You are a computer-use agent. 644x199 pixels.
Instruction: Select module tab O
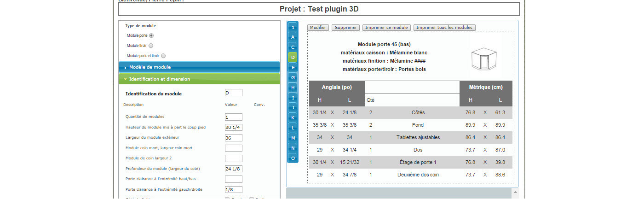(293, 158)
